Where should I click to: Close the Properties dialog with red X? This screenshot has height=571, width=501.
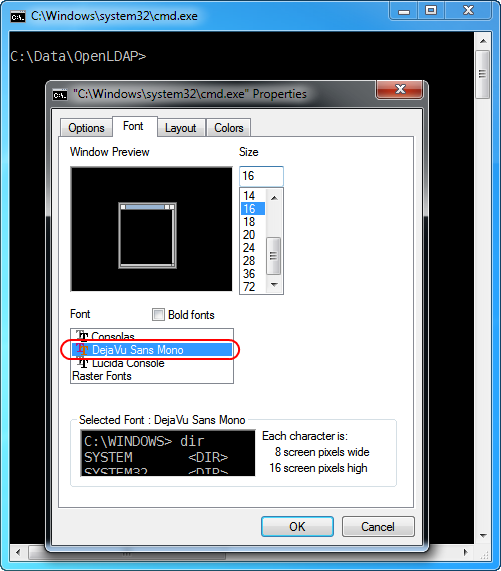coord(400,89)
